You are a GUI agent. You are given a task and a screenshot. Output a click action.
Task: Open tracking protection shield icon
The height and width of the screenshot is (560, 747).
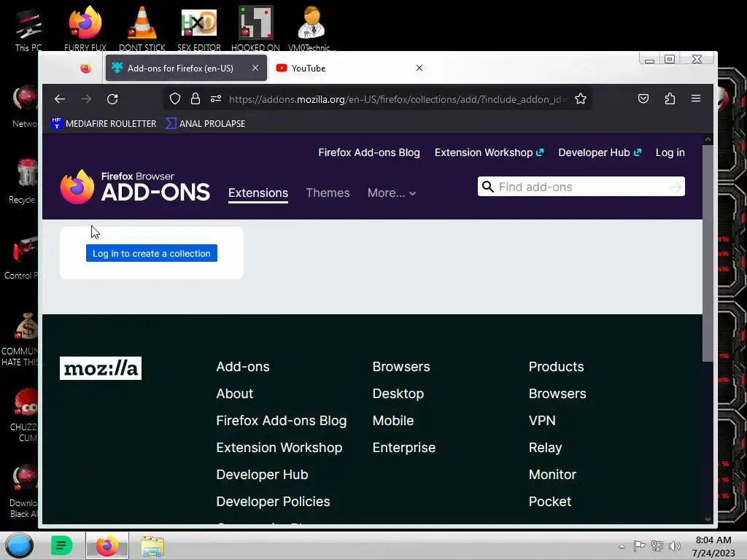click(x=175, y=98)
